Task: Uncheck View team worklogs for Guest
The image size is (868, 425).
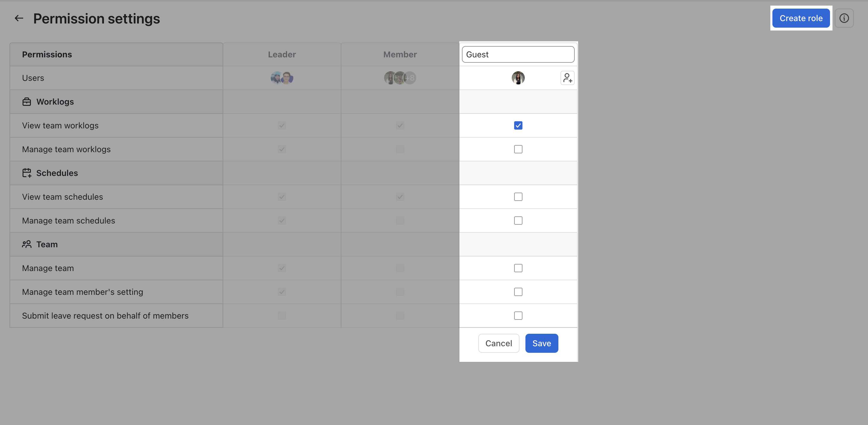Action: tap(518, 125)
